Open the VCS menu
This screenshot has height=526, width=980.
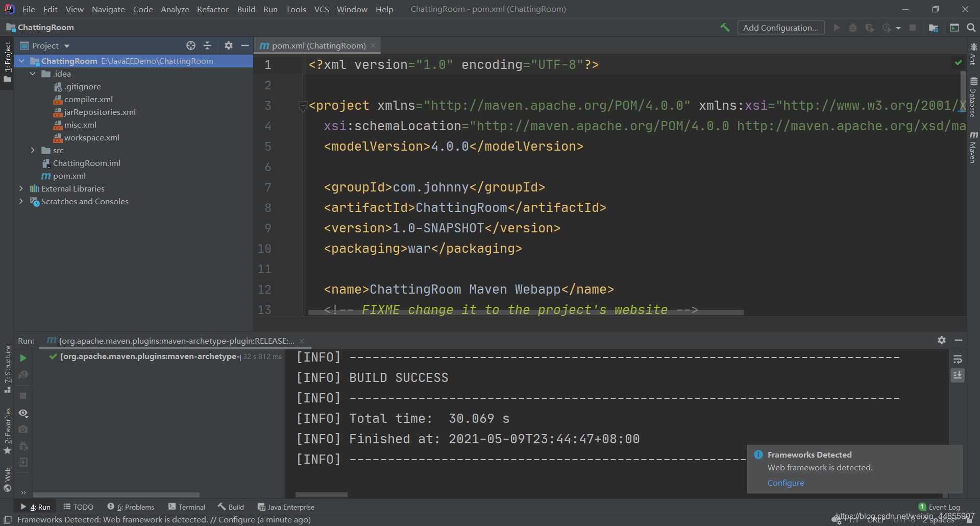click(x=322, y=9)
